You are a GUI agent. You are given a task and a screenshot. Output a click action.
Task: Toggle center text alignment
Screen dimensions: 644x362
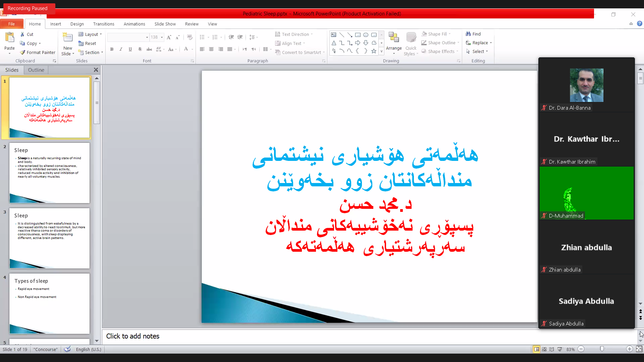coord(211,49)
